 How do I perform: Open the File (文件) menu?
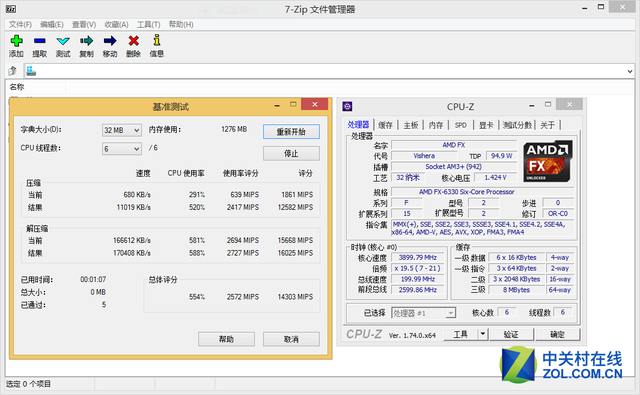[x=20, y=24]
